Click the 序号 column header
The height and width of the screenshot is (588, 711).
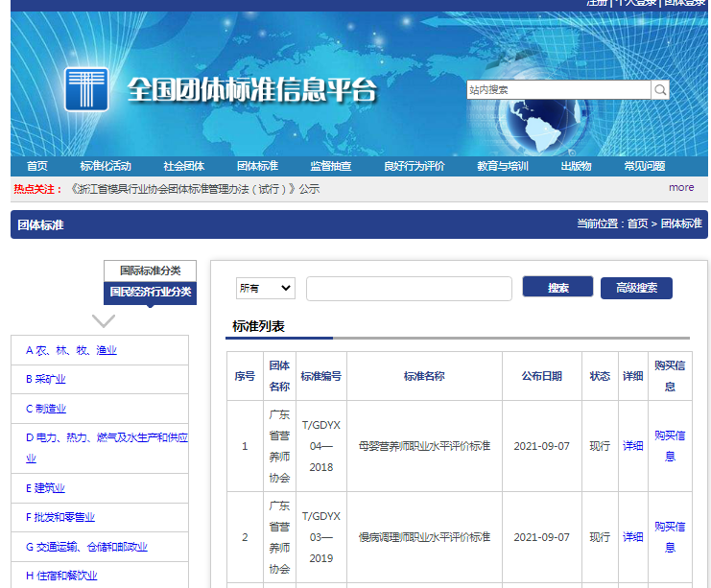245,376
